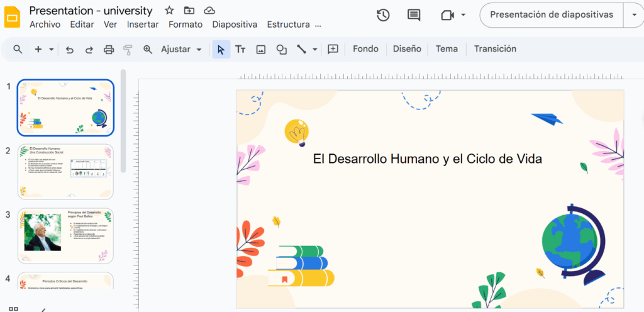Open the new slide dropdown arrow
Viewport: 644px width, 312px height.
tap(52, 49)
